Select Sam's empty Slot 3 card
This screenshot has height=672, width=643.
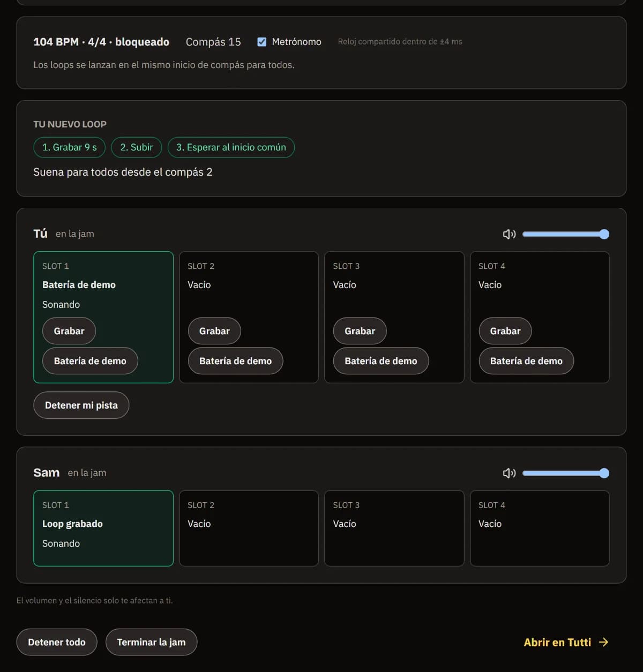pos(394,528)
